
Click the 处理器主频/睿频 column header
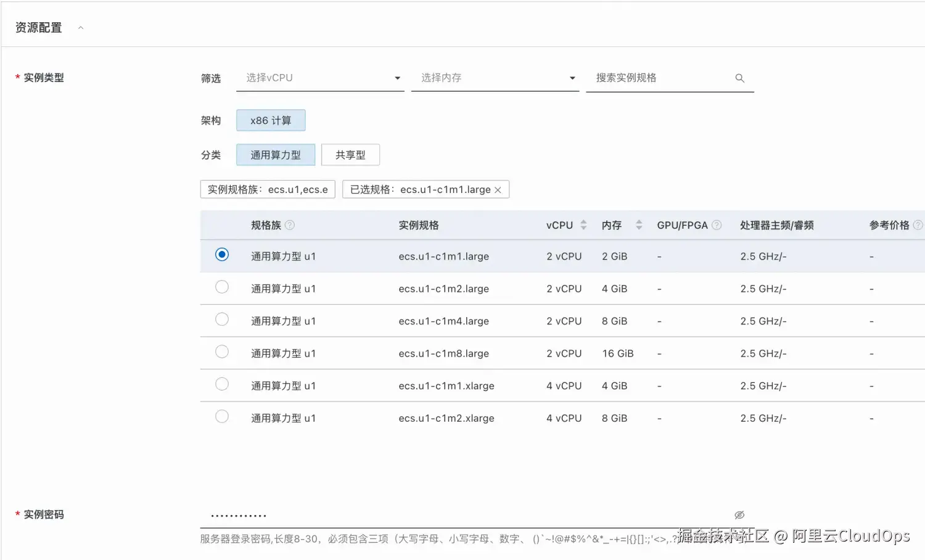point(777,225)
